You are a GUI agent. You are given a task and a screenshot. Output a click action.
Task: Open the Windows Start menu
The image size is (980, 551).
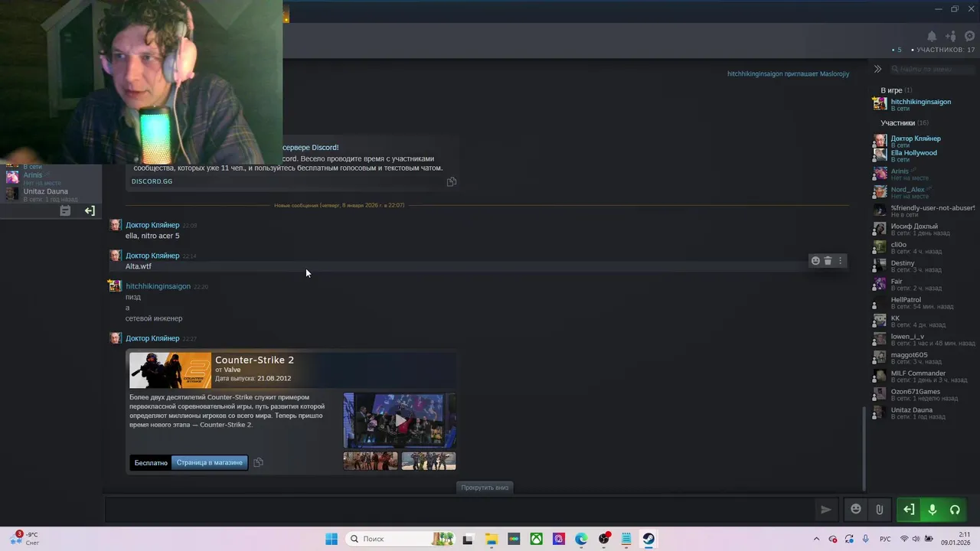(332, 539)
